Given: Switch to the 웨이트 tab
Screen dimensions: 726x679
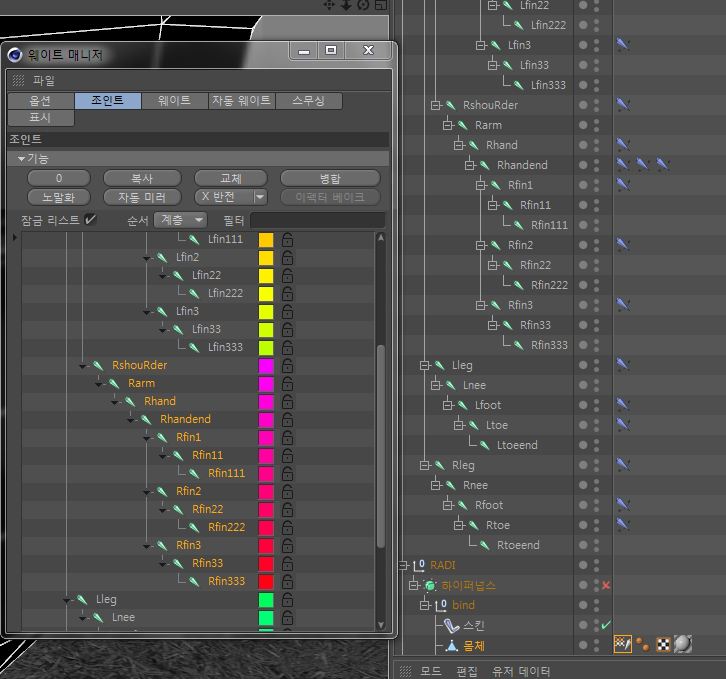Looking at the screenshot, I should click(174, 101).
